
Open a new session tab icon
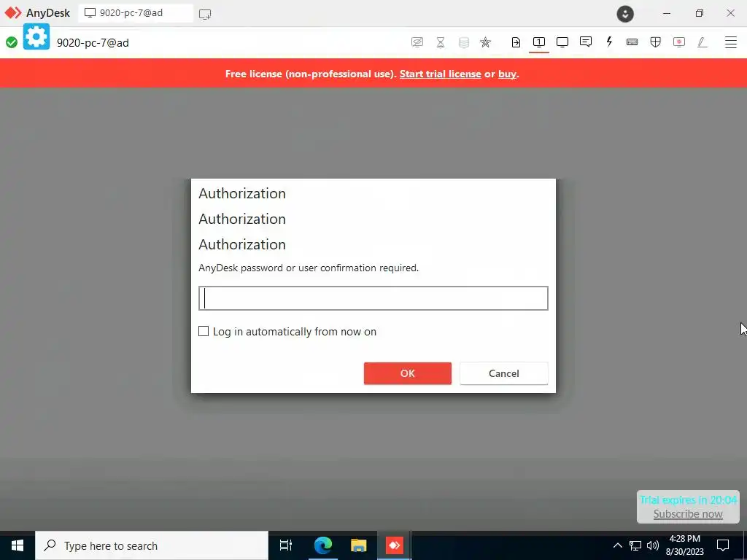point(205,14)
